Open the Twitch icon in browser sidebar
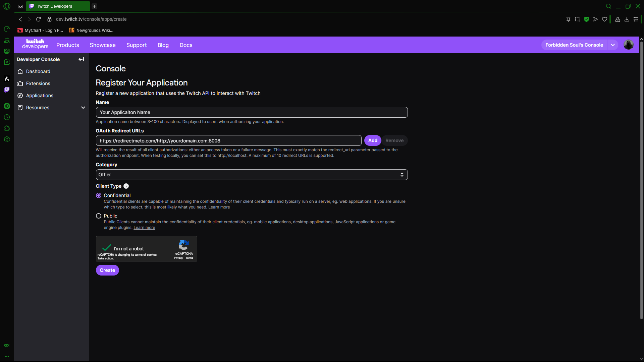 (x=7, y=89)
